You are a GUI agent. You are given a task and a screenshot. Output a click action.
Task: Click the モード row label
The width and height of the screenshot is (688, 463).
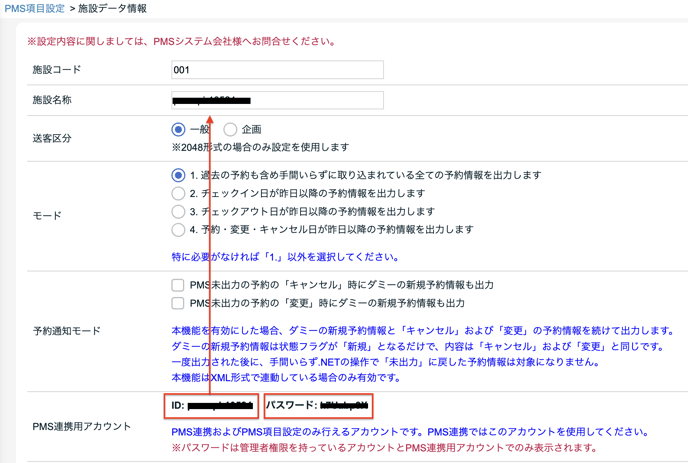click(46, 216)
